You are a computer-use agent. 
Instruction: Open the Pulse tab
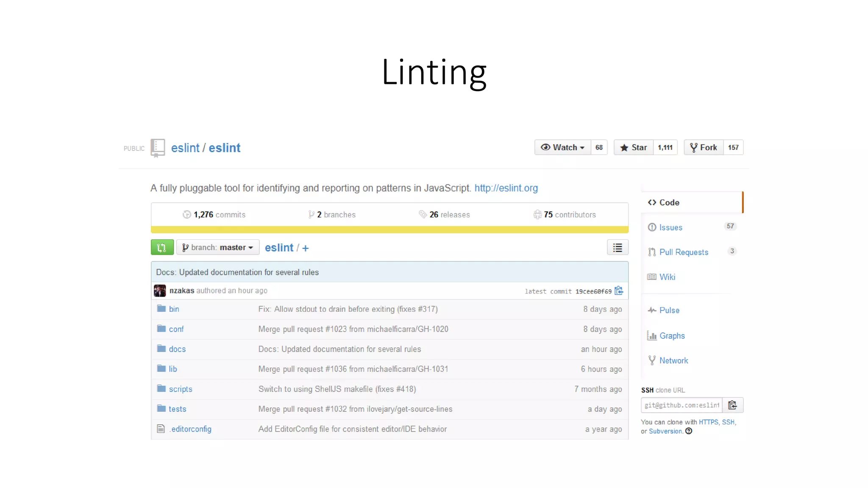669,311
